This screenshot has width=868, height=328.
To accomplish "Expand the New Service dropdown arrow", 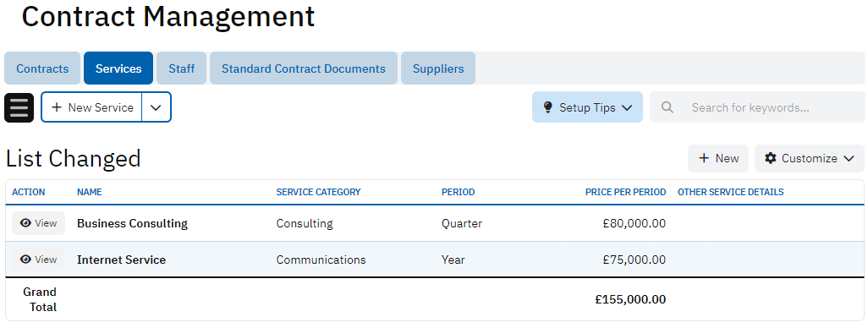I will pos(157,107).
